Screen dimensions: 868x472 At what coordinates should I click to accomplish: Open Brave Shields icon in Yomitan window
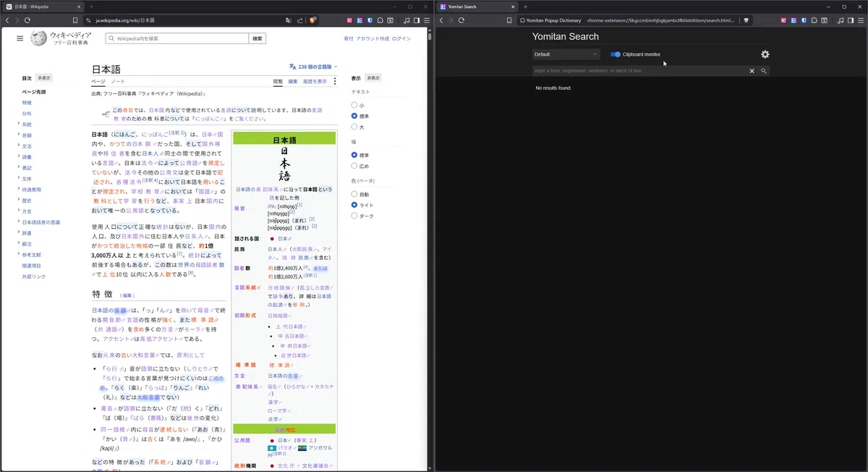click(x=746, y=20)
